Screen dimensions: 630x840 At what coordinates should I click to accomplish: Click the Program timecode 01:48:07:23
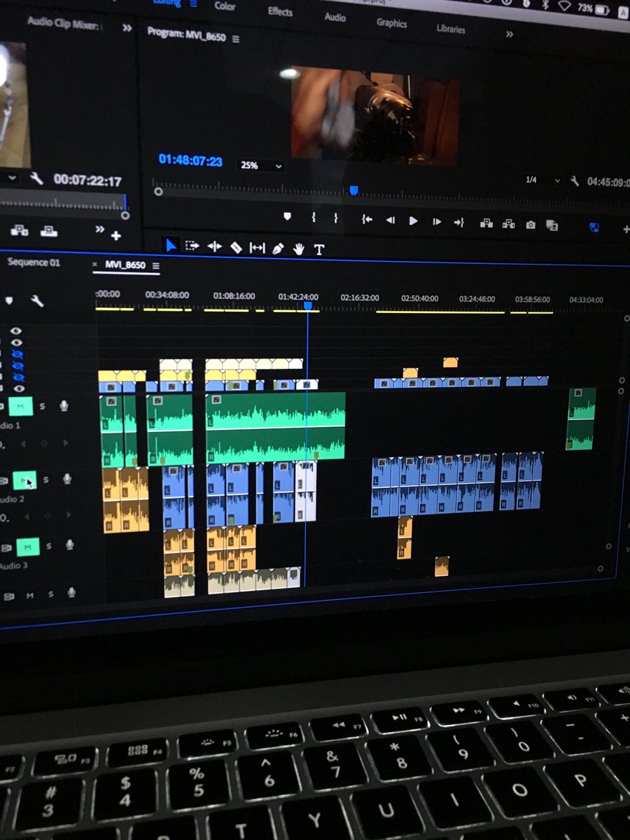(190, 160)
